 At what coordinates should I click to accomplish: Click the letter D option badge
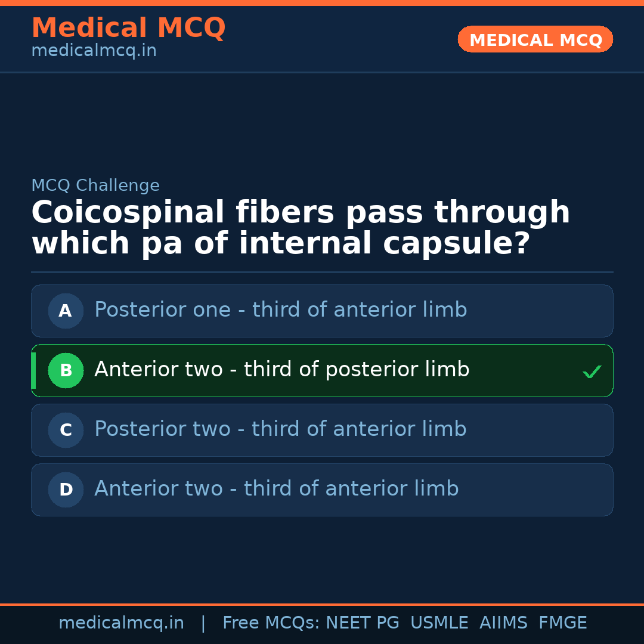66,490
